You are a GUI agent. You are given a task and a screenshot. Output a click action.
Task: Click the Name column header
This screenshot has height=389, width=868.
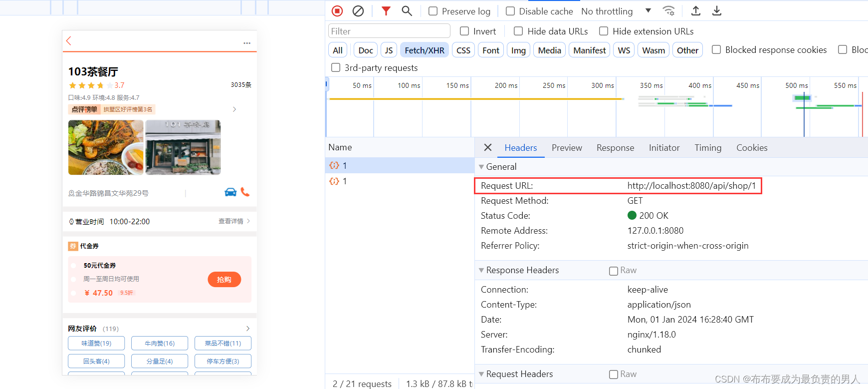tap(400, 147)
